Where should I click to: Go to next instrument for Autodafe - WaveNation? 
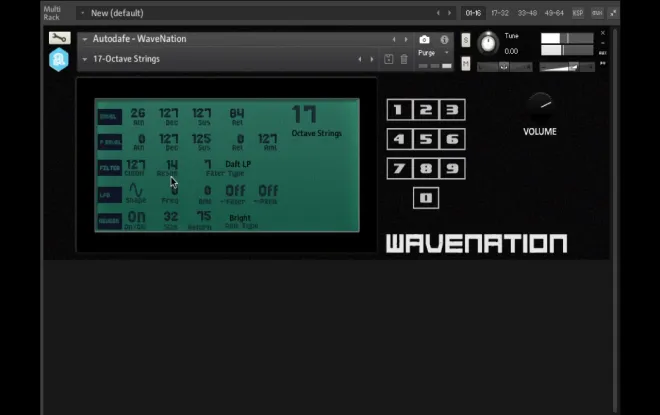(x=406, y=39)
